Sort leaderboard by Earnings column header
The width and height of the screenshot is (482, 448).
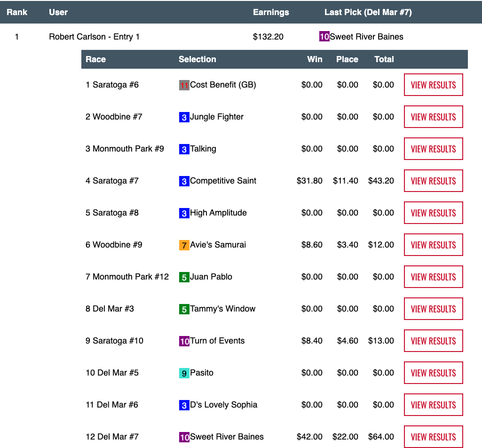(271, 12)
